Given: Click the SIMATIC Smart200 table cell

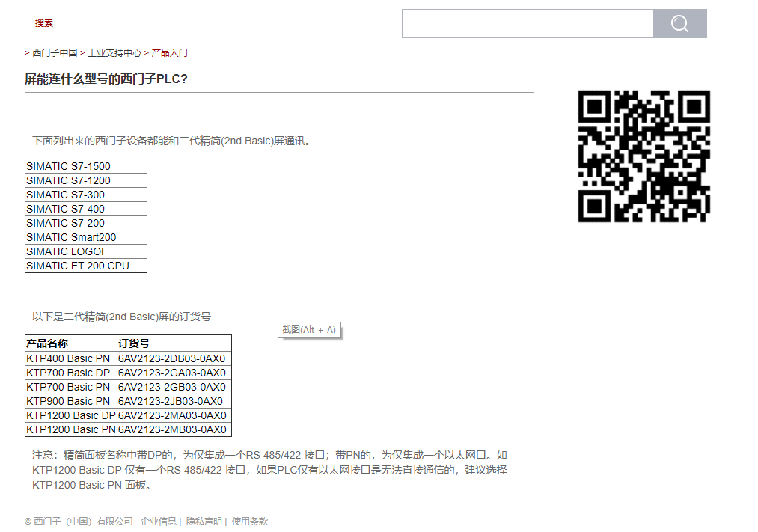Looking at the screenshot, I should pos(85,237).
